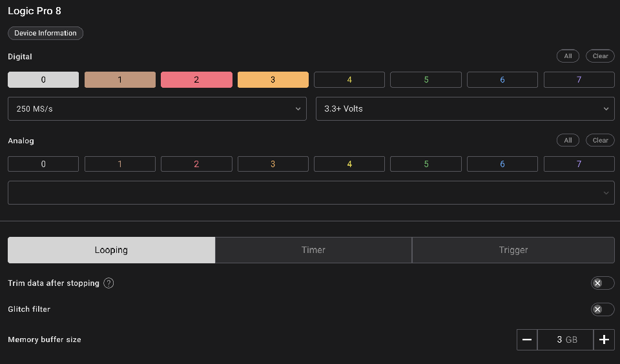Click the help icon beside Trim data
Image resolution: width=620 pixels, height=364 pixels.
(x=108, y=283)
